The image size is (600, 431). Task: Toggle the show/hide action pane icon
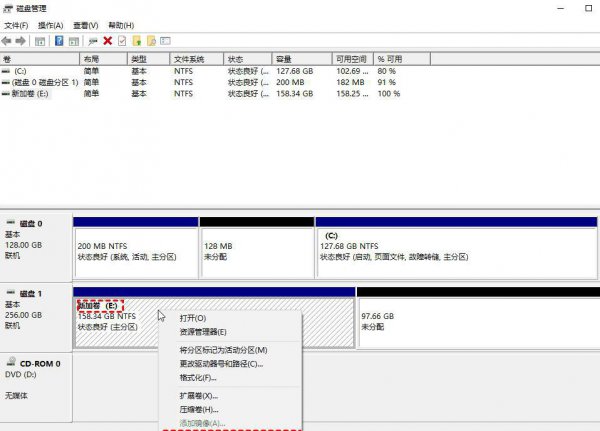tap(74, 41)
